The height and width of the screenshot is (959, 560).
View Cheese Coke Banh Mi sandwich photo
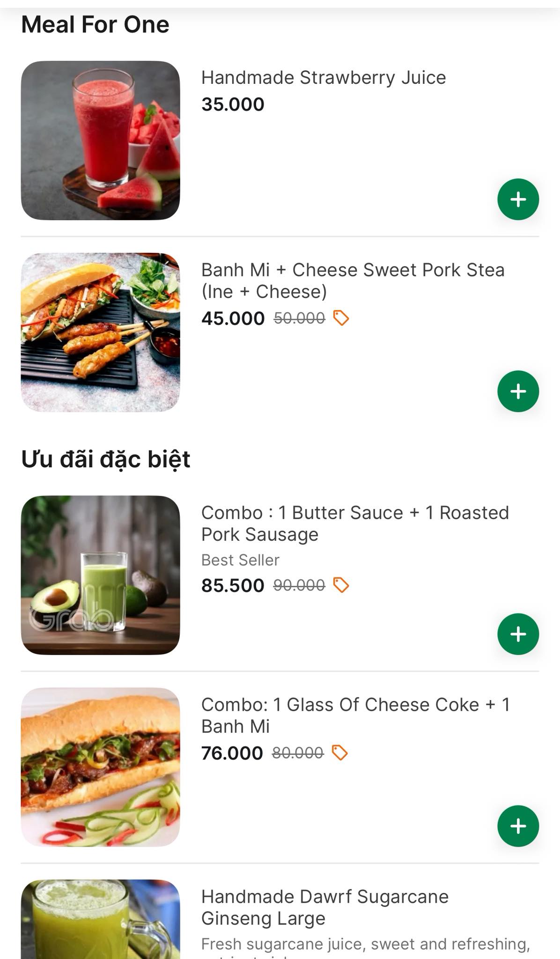[x=100, y=767]
